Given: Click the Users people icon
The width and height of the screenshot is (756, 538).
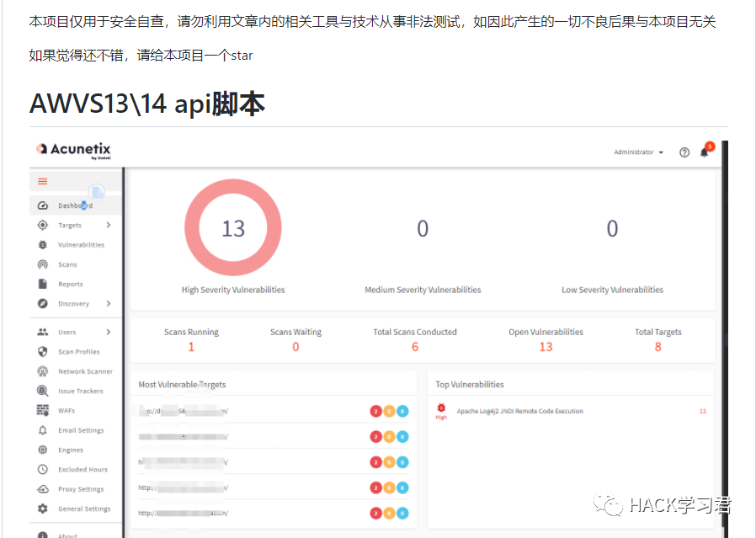Looking at the screenshot, I should (42, 333).
